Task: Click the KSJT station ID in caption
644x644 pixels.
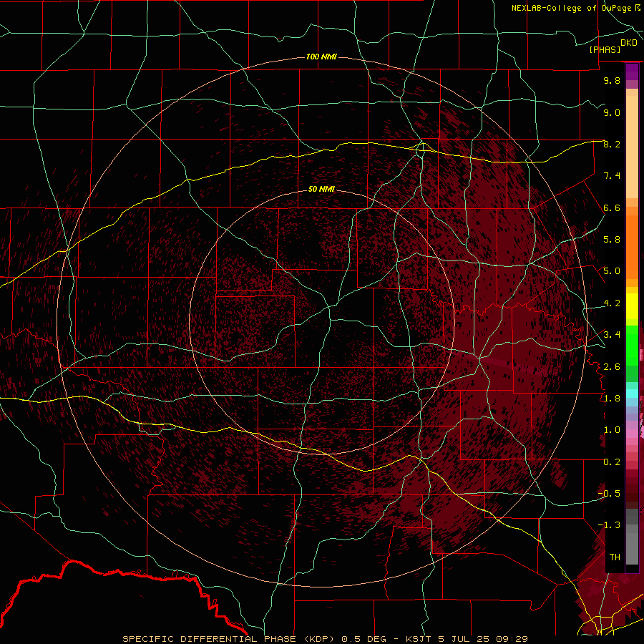Action: coord(419,639)
